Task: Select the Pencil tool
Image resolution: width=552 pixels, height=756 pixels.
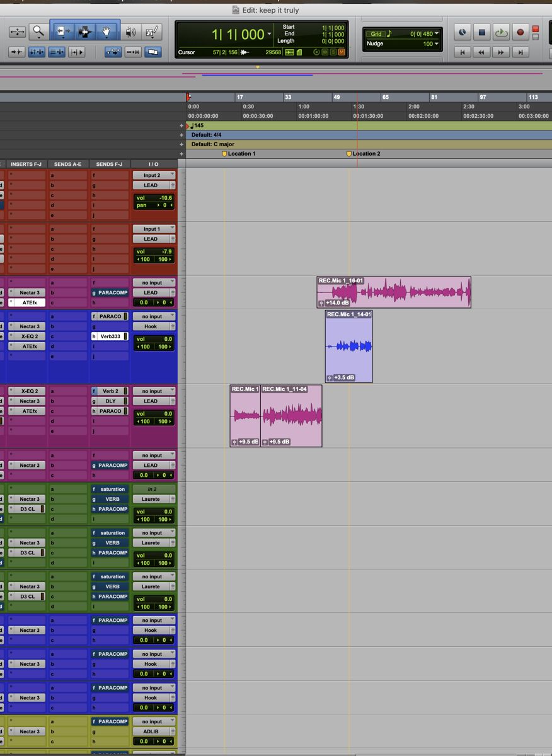Action: click(152, 31)
